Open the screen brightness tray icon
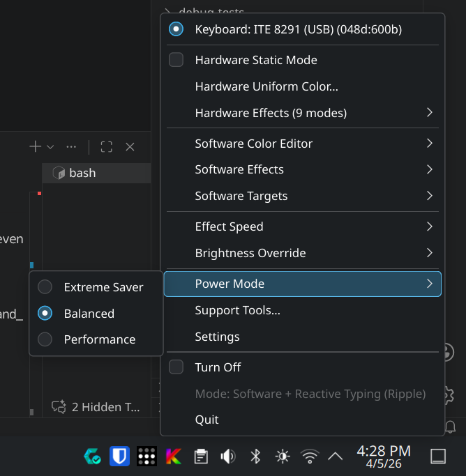 283,456
